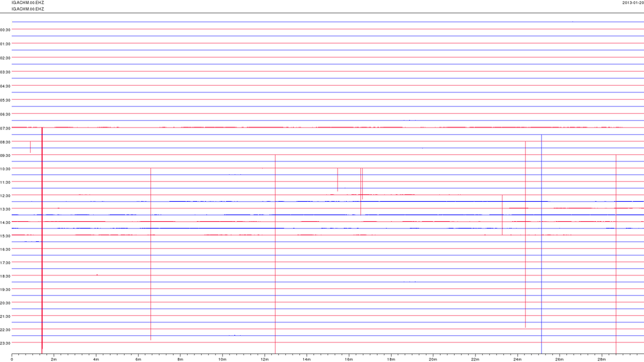Click the upper IG.ACHM.00.EHZ station label
This screenshot has height=362, width=644.
click(28, 3)
